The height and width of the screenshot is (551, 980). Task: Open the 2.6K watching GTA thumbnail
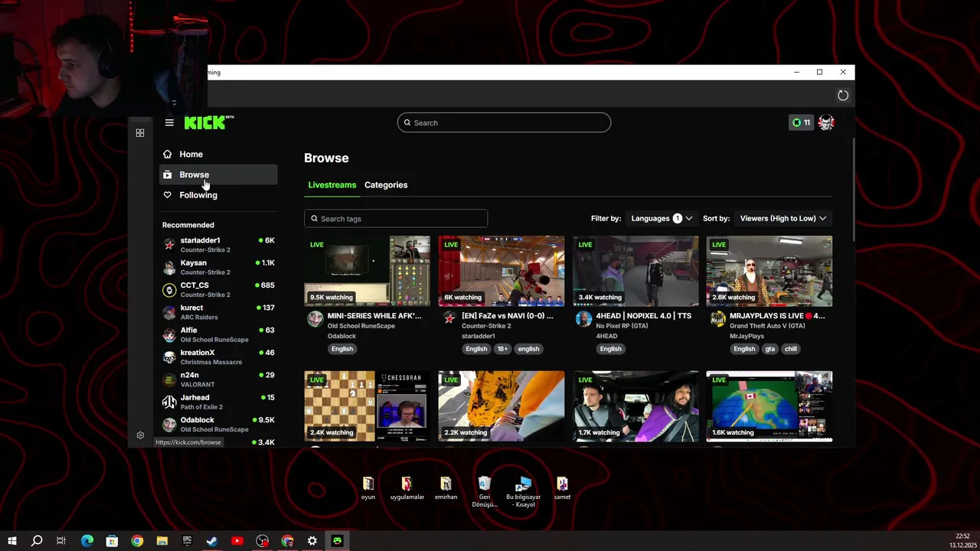(769, 271)
